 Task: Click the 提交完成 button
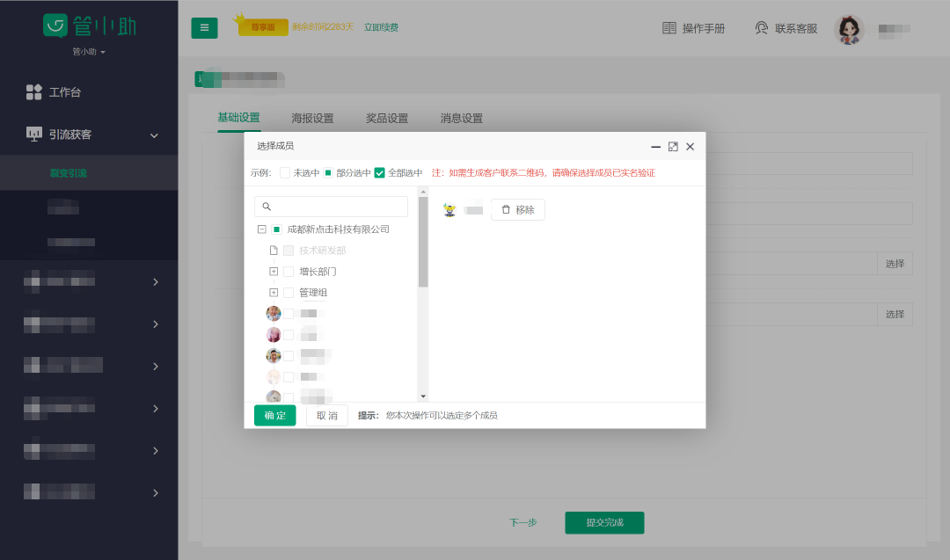pos(604,523)
